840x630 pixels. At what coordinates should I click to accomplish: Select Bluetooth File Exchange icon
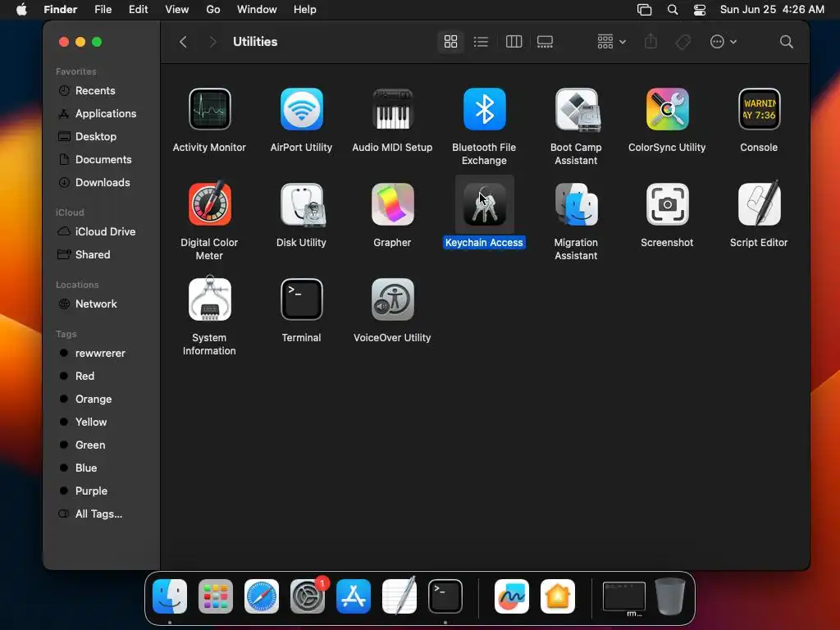(x=484, y=110)
